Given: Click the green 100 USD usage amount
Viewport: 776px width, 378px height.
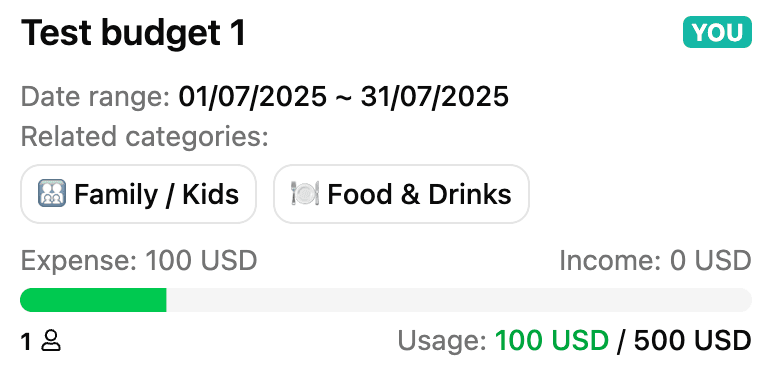Looking at the screenshot, I should (x=552, y=341).
